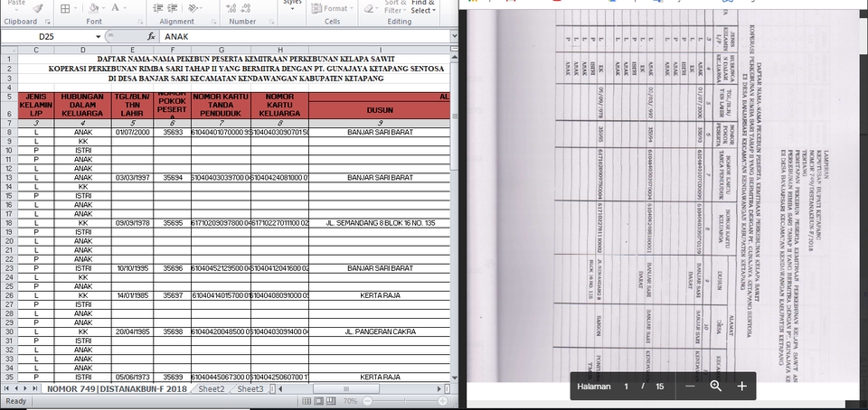Go to previous sheet with navigation arrow
The image size is (868, 410).
point(16,389)
